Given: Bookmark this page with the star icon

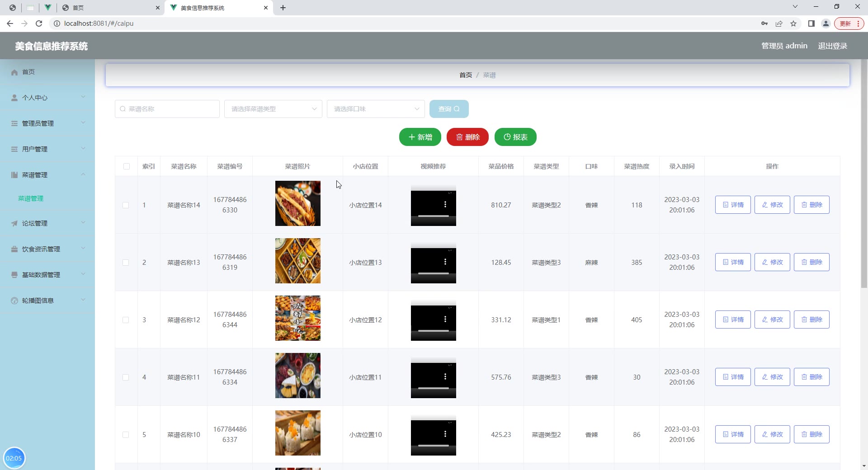Looking at the screenshot, I should [x=793, y=23].
